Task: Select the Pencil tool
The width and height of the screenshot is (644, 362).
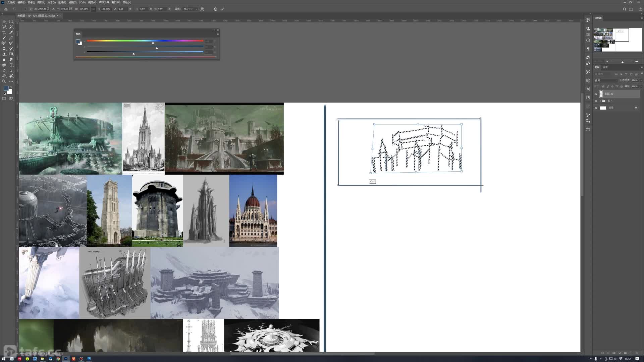Action: point(11,38)
